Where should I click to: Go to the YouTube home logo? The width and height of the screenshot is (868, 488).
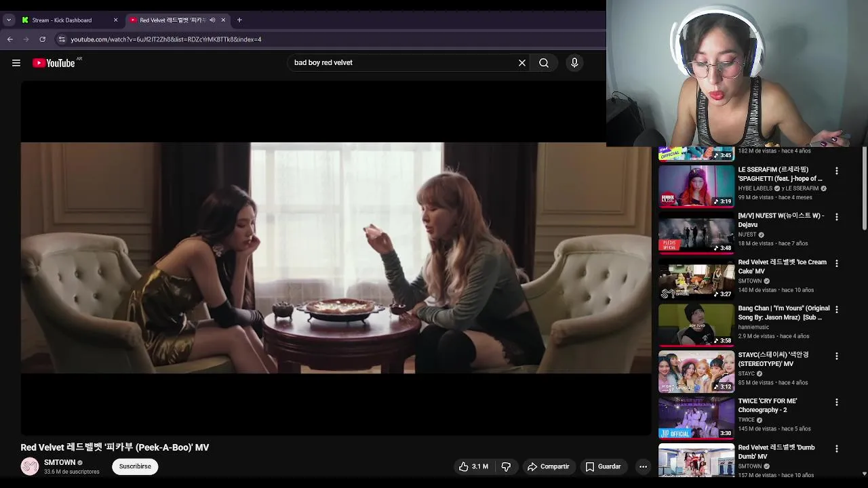tap(54, 63)
